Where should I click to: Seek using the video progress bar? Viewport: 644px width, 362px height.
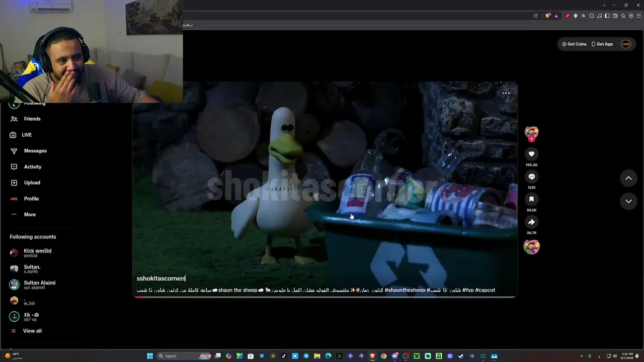coord(325,297)
